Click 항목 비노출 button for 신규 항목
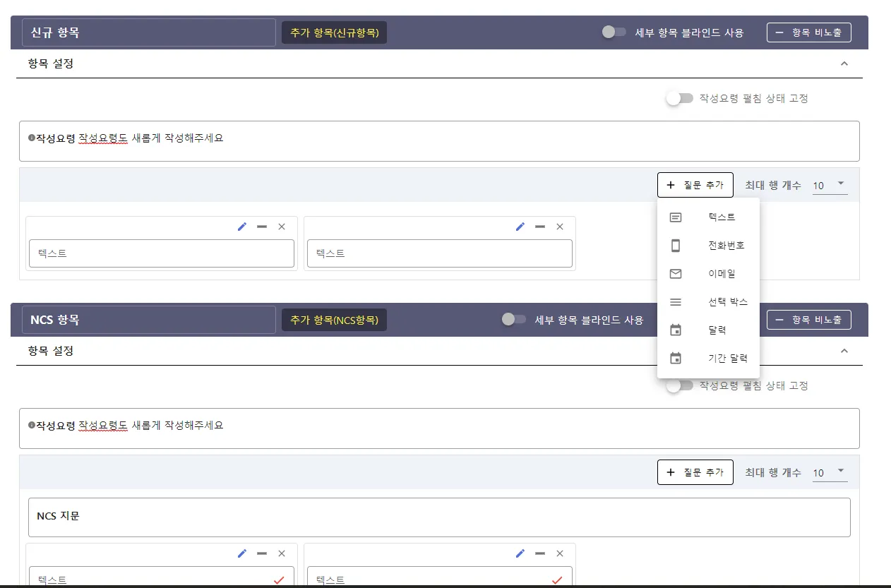Screen dimensions: 891x588 [809, 32]
